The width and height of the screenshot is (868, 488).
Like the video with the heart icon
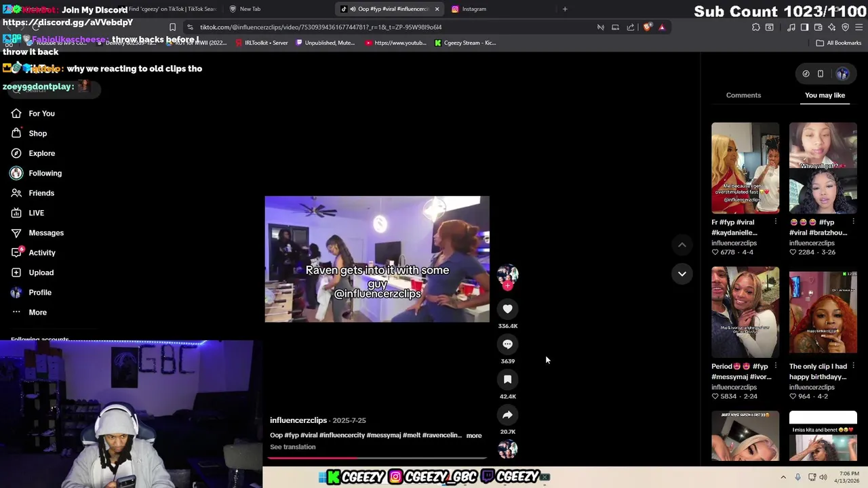(x=507, y=309)
